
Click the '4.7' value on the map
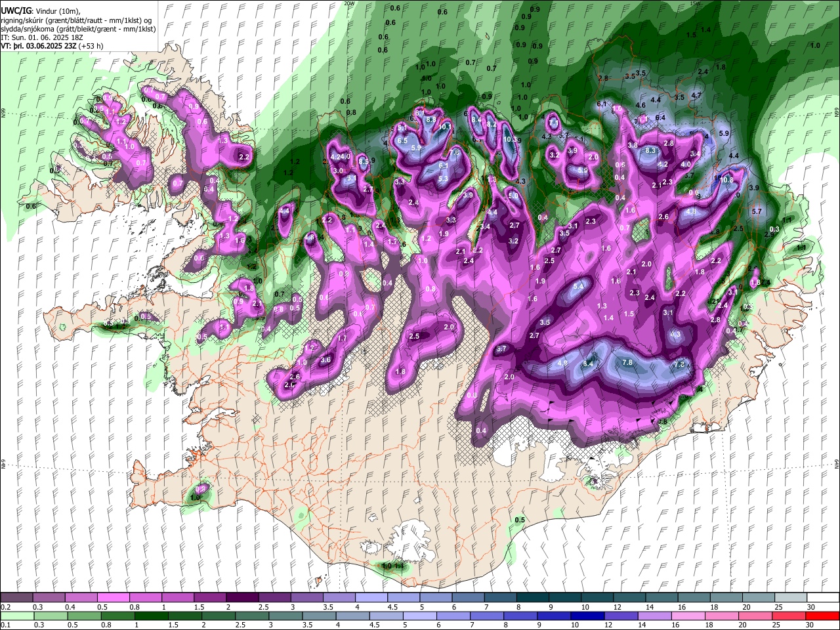tap(697, 96)
